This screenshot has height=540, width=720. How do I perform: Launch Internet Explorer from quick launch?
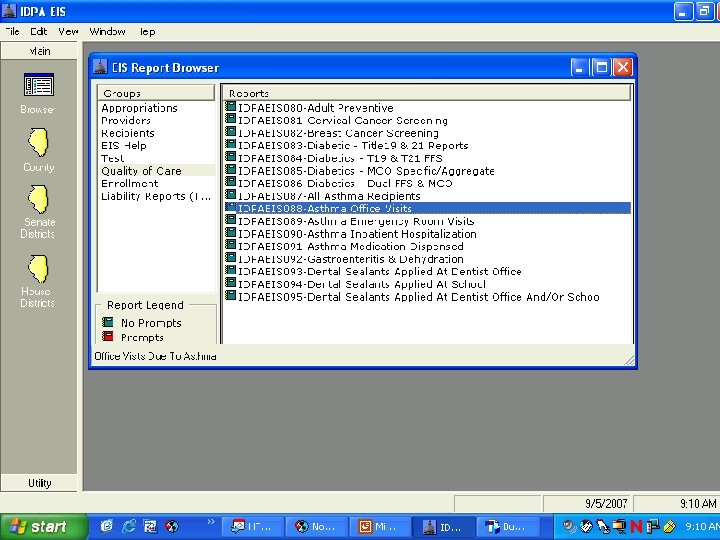129,526
